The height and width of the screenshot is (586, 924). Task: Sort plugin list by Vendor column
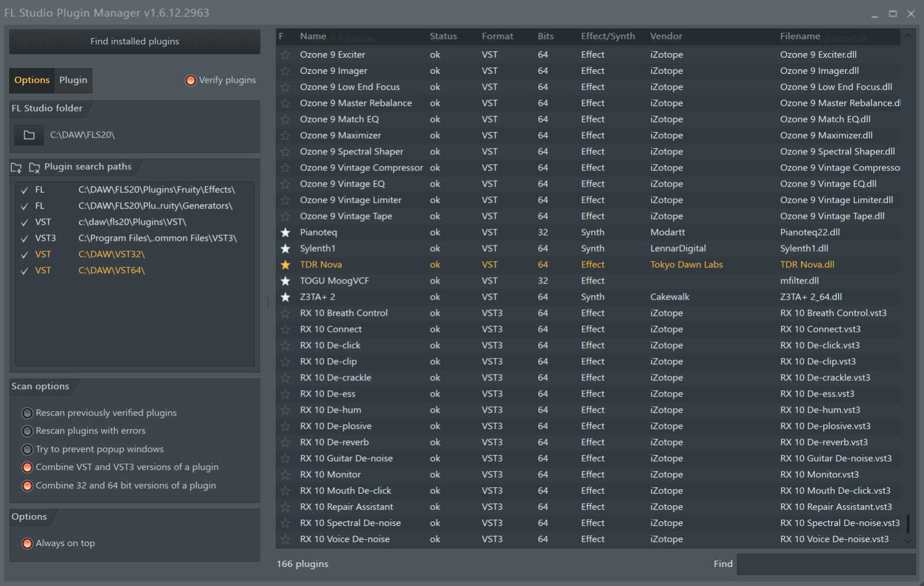(x=666, y=36)
